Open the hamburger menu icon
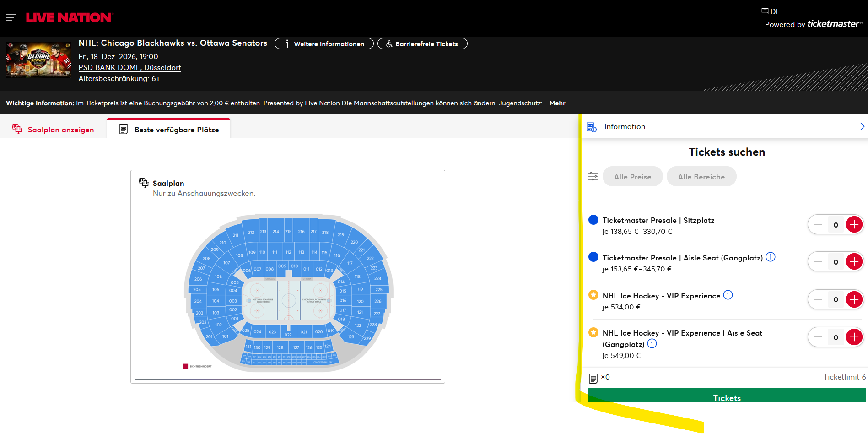The image size is (868, 434). [11, 17]
